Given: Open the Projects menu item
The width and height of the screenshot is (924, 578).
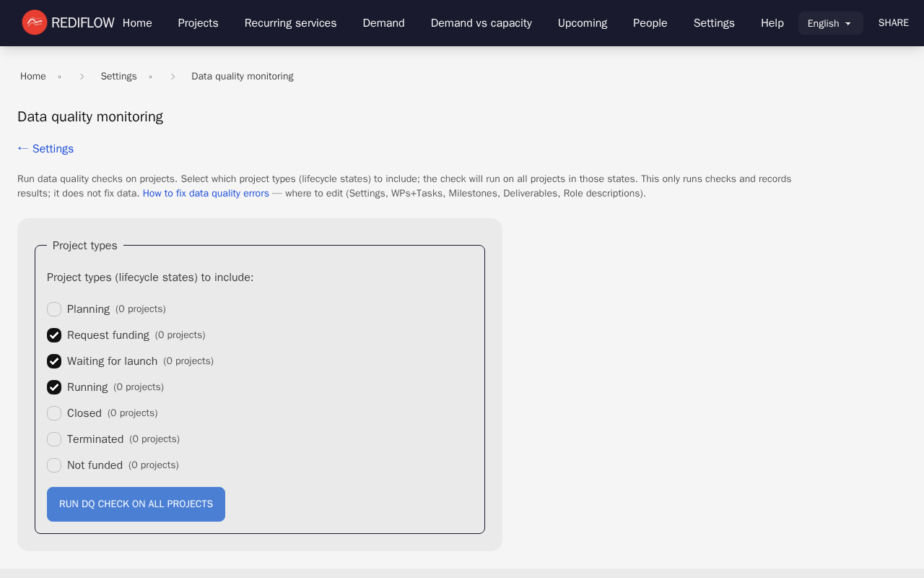Looking at the screenshot, I should click(x=198, y=23).
